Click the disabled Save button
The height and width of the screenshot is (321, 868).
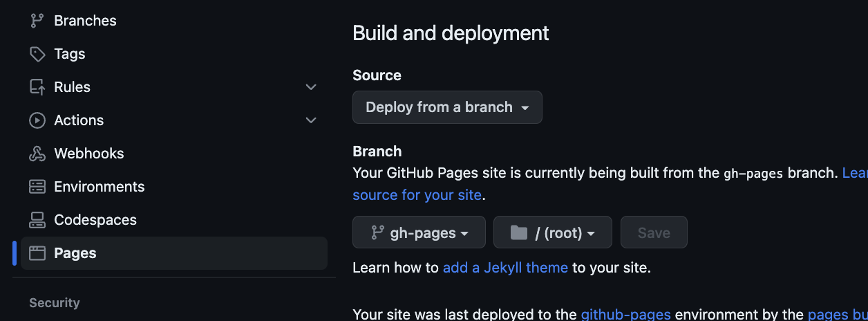tap(654, 232)
